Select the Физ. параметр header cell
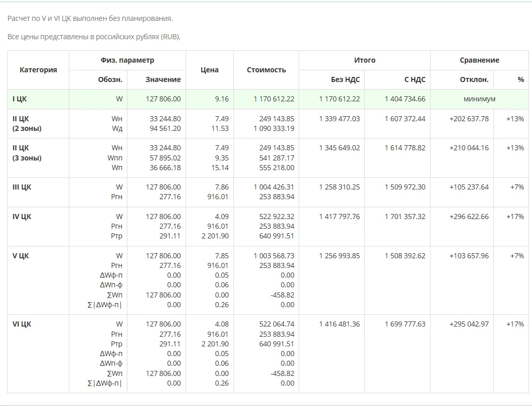Viewport: 532px width, 406px height. tap(127, 60)
